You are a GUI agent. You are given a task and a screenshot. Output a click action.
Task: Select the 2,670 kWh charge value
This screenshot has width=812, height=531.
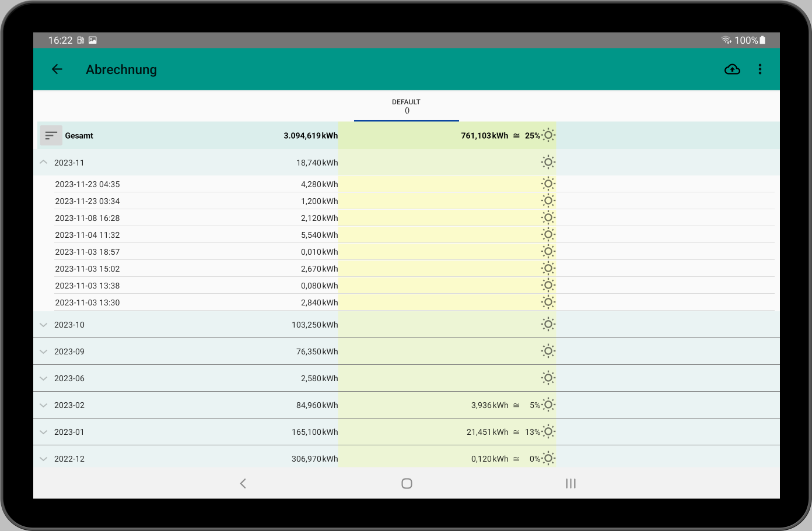320,269
